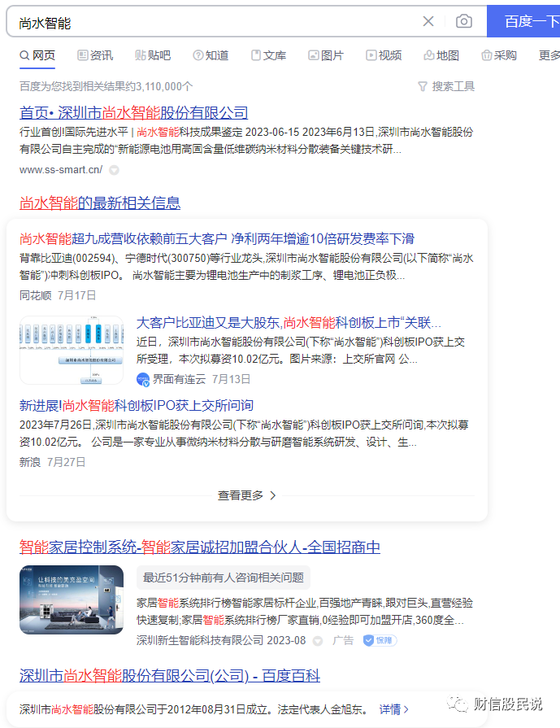Viewport: 560px width, 728px height.
Task: Go to the 知道 tab
Action: pyautogui.click(x=211, y=55)
